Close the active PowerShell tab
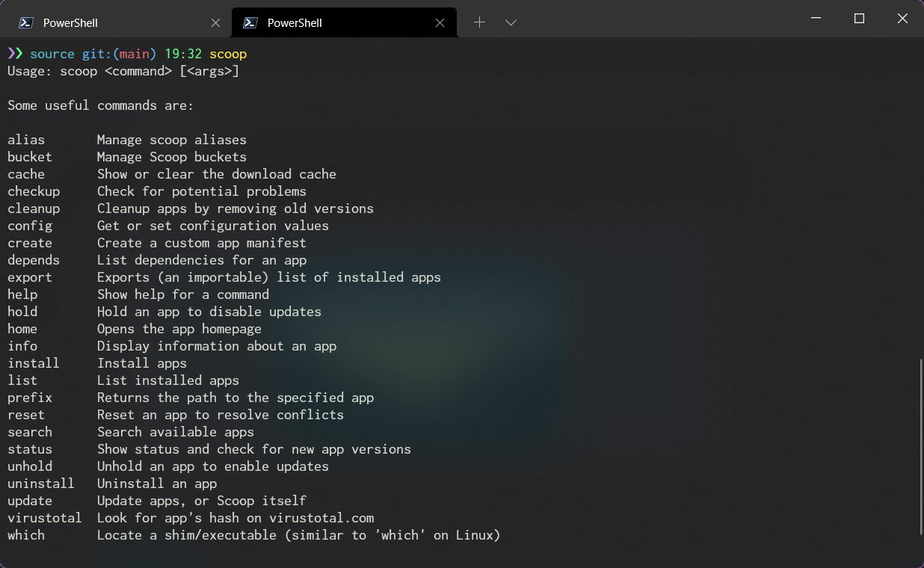924x568 pixels. pyautogui.click(x=440, y=23)
